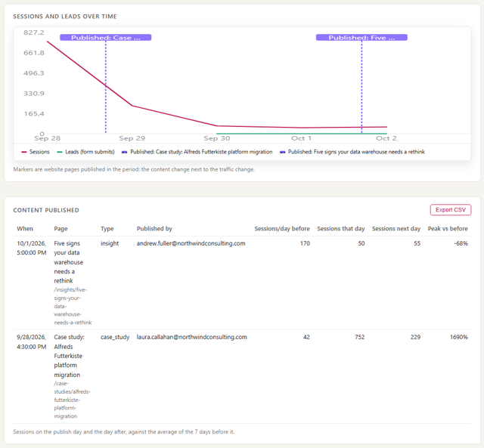Select the 10/1/2026, 5:00:00 PM date cell
The height and width of the screenshot is (448, 484).
[32, 248]
